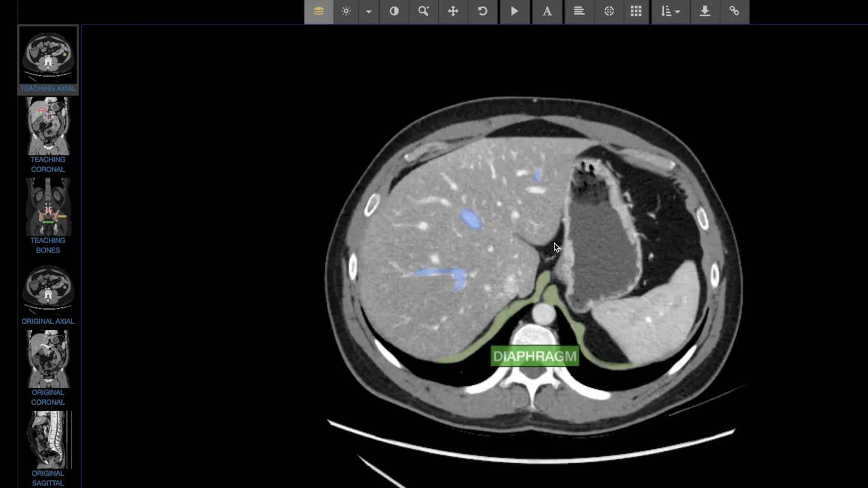Expand the brightness presets dropdown arrow
Image resolution: width=868 pixels, height=488 pixels.
coord(368,12)
